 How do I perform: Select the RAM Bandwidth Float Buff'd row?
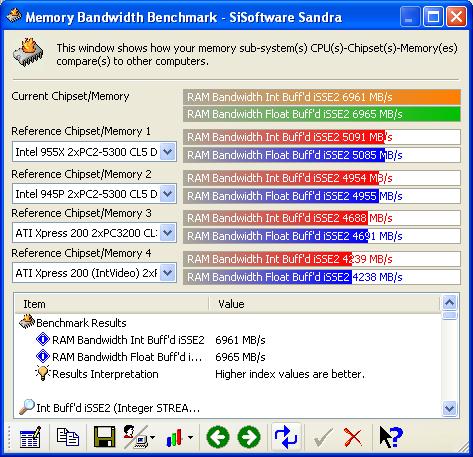[127, 357]
